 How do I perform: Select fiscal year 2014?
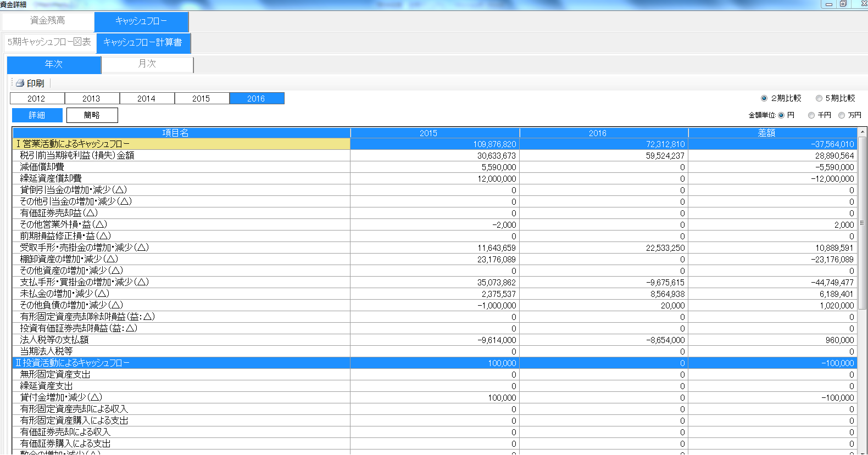click(x=147, y=99)
